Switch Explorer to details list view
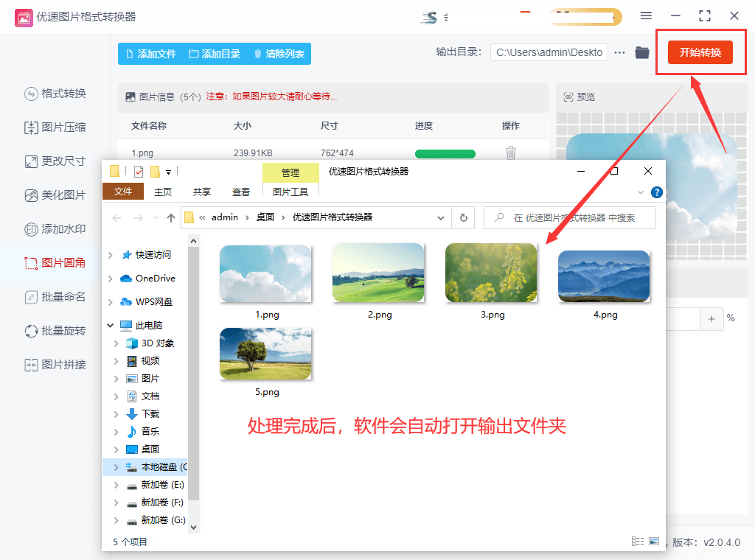755x560 pixels. tap(637, 542)
